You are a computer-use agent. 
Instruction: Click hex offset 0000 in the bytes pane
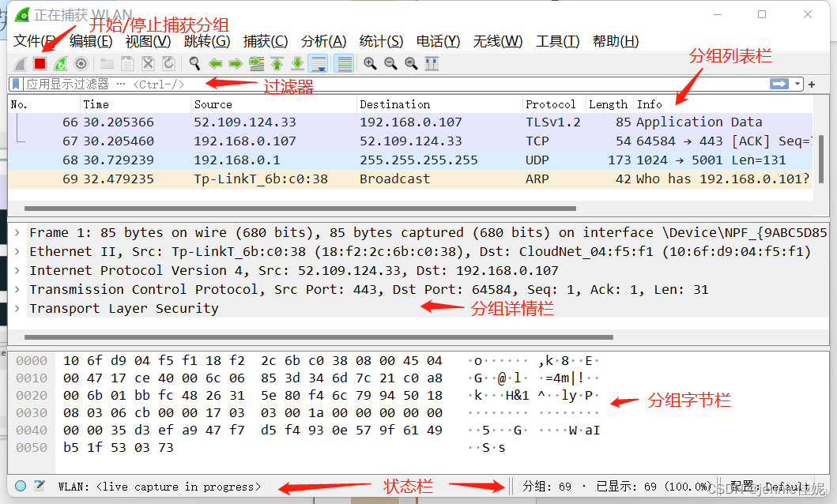tap(32, 361)
